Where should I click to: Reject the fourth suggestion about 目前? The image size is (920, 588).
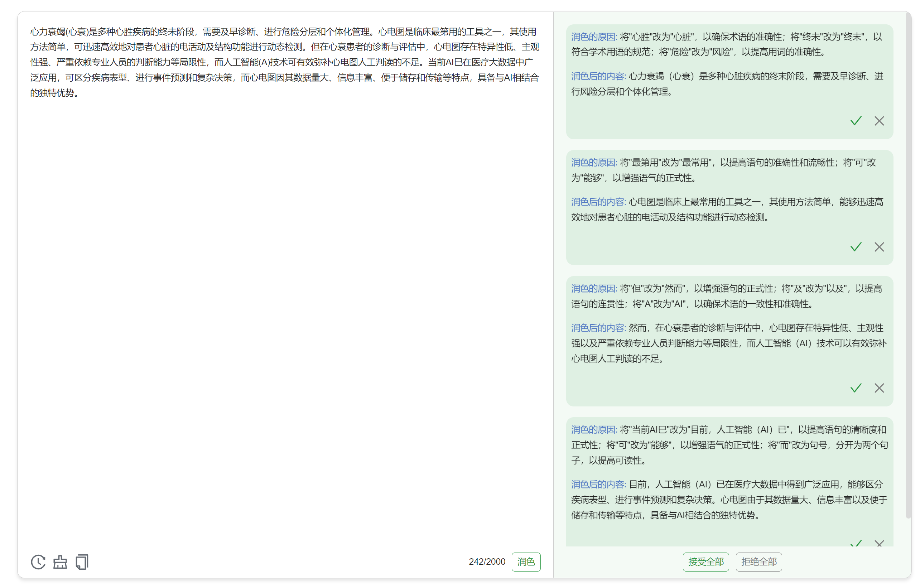(x=879, y=543)
